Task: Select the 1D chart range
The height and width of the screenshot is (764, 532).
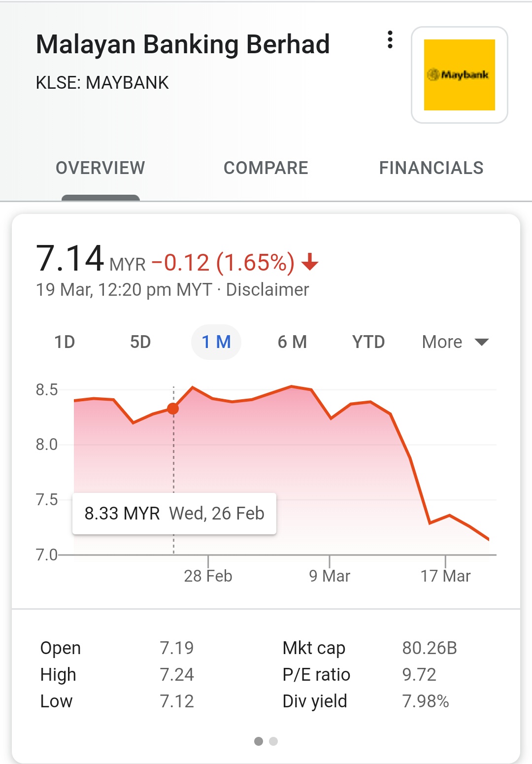Action: click(x=65, y=342)
